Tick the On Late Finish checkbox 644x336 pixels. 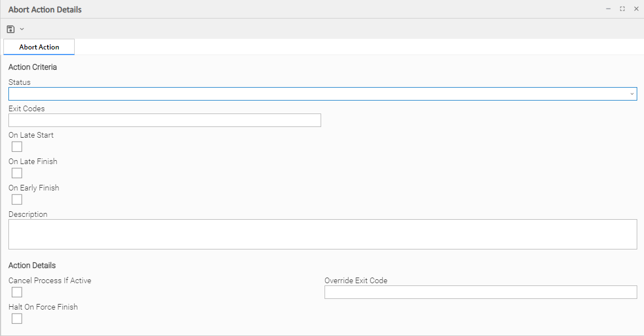(x=17, y=173)
